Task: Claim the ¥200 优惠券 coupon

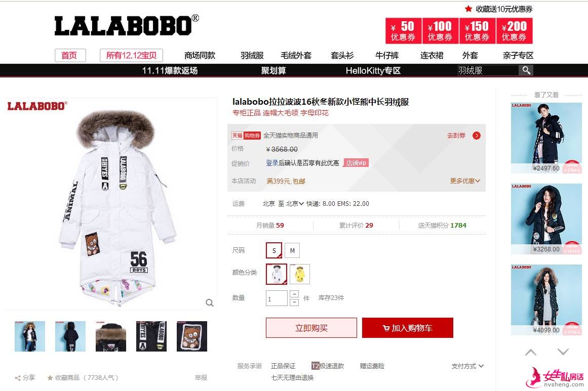Action: 515,31
